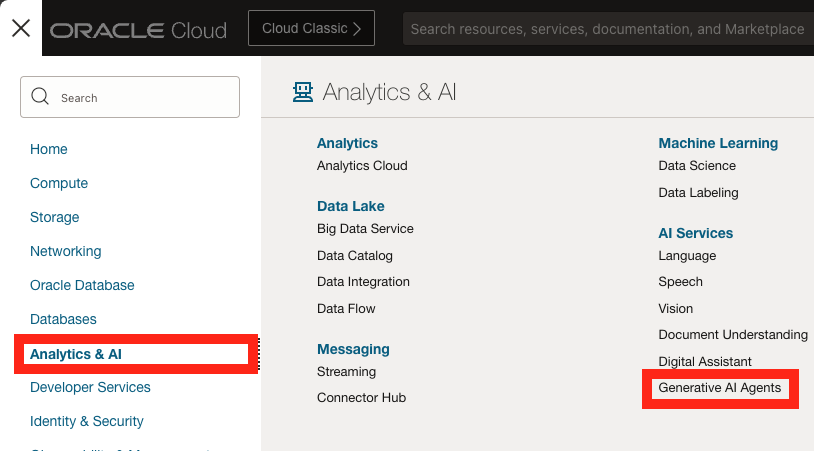Open the Big Data Service link

pyautogui.click(x=365, y=229)
